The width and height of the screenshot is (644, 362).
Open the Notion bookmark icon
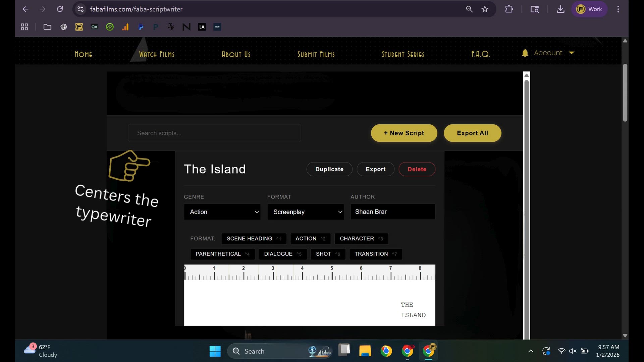tap(186, 27)
